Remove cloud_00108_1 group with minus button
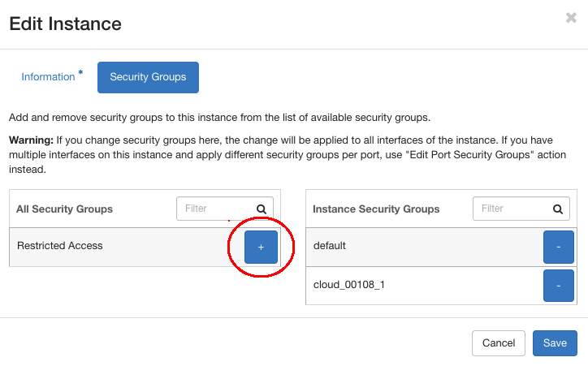Screen dimensions: 588x366 [x=558, y=286]
